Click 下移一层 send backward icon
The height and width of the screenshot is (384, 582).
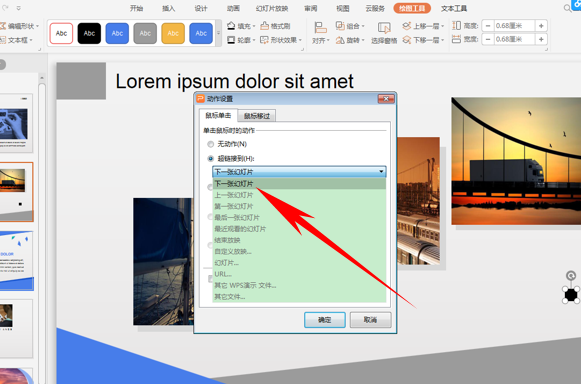(x=407, y=40)
